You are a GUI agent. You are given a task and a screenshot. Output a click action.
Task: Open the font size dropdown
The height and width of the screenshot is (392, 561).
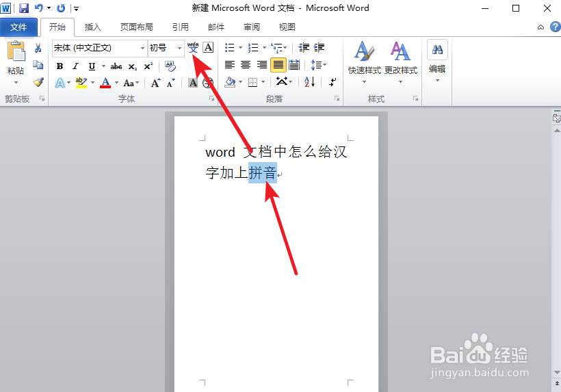pos(180,48)
